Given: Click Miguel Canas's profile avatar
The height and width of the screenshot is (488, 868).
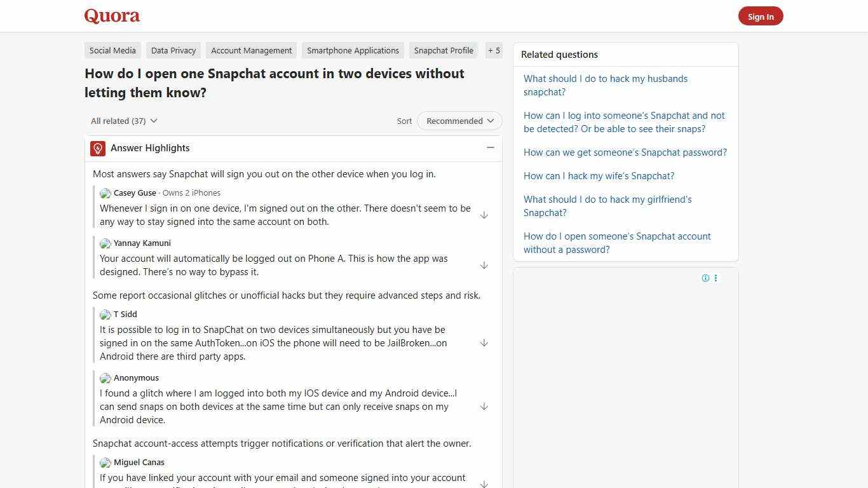Looking at the screenshot, I should [105, 463].
